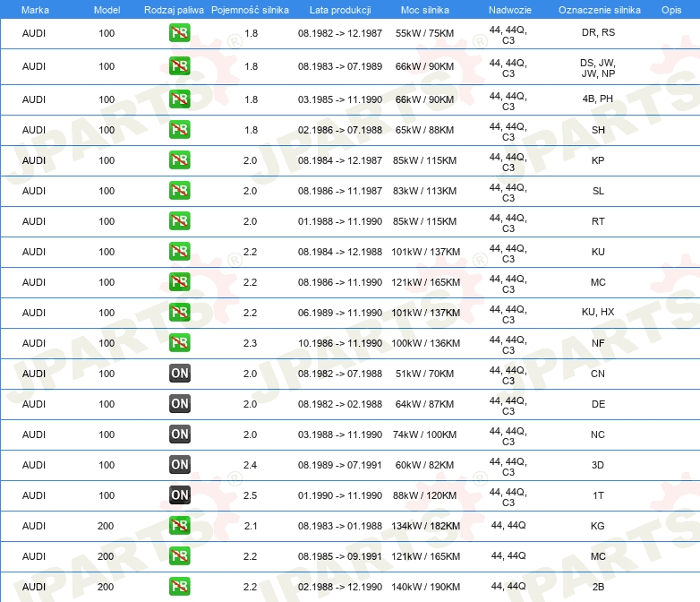This screenshot has height=602, width=700.
Task: Click the diesel ON icon in the 1T row
Action: tap(179, 495)
